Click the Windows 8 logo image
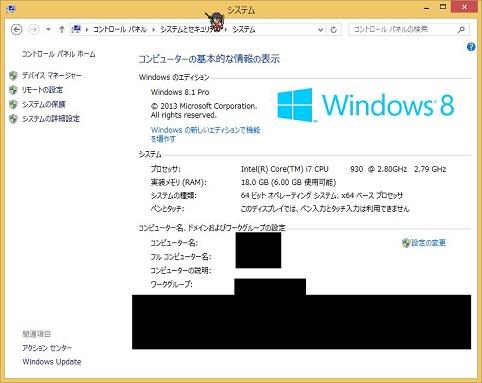 click(x=366, y=105)
